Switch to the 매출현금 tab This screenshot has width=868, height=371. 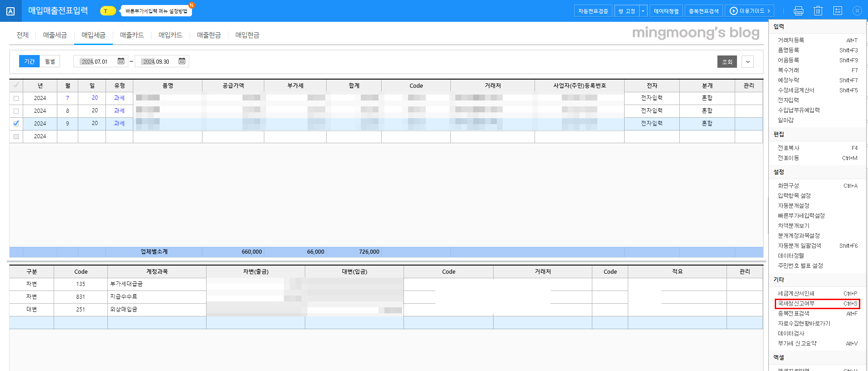coord(209,35)
